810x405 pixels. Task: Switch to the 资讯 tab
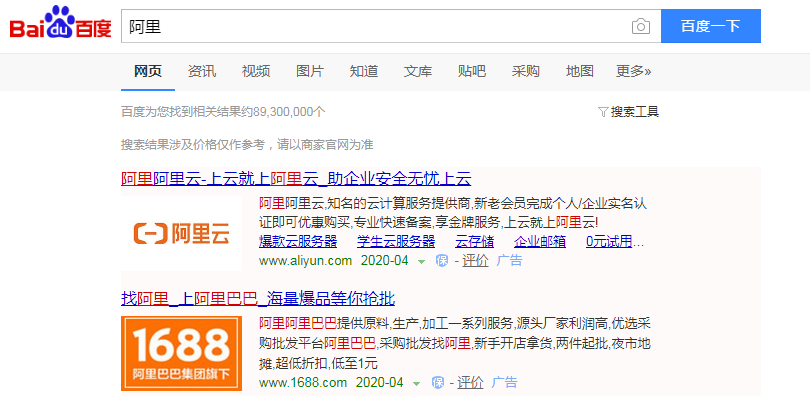coord(202,71)
